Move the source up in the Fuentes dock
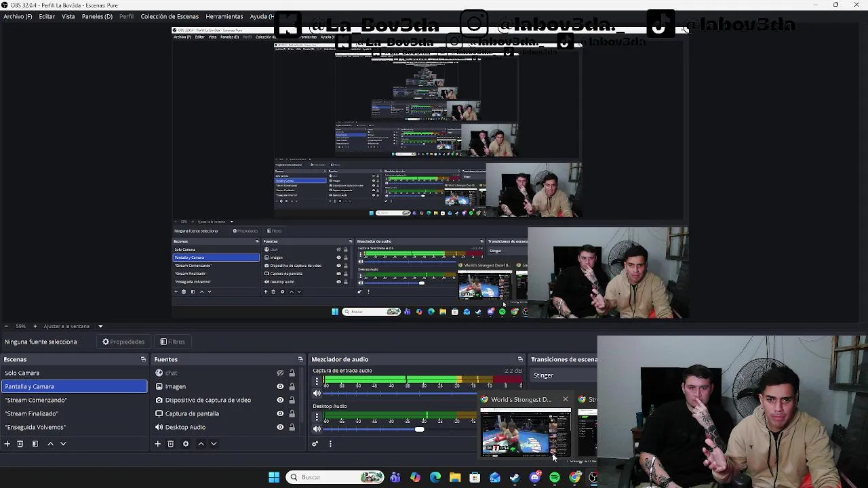The width and height of the screenshot is (868, 488). [x=201, y=444]
